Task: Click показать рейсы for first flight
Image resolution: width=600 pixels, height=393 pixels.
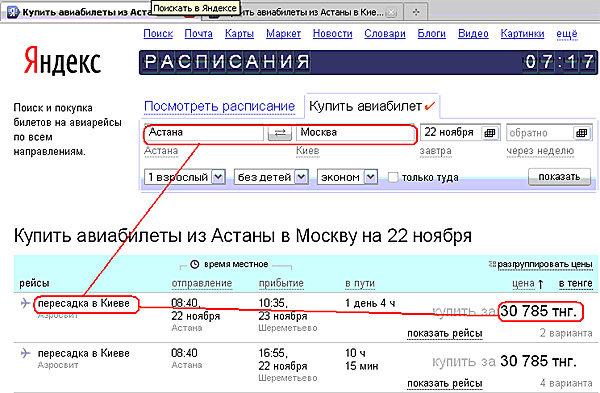Action: click(x=445, y=334)
